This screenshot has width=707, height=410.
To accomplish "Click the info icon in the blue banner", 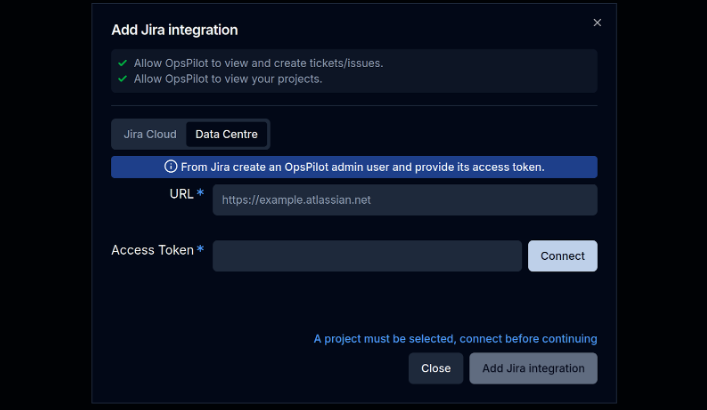I will tap(170, 166).
